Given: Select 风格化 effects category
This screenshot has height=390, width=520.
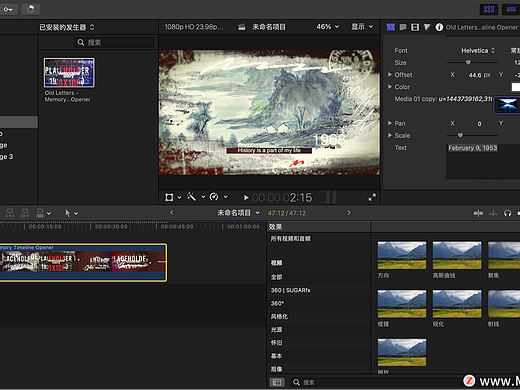Looking at the screenshot, I should [279, 316].
